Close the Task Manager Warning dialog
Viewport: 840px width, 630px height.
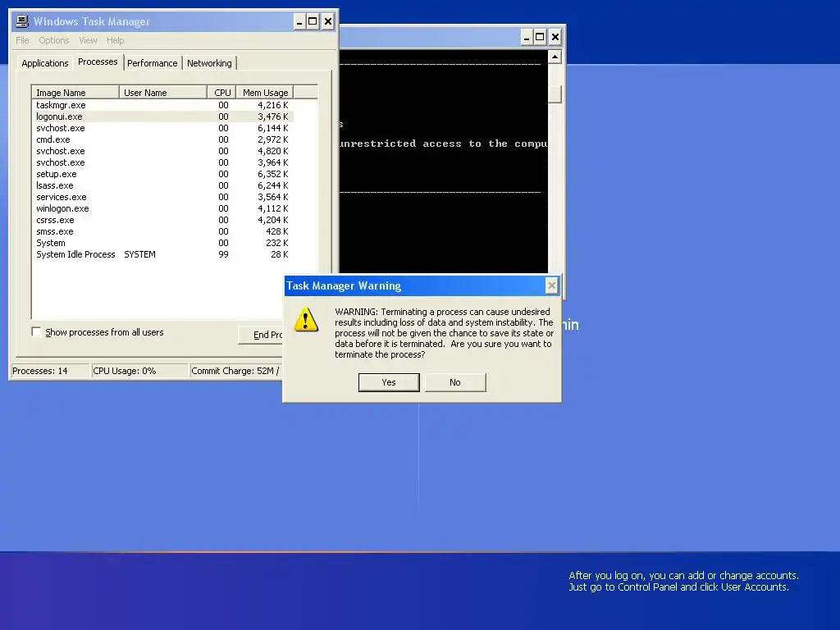pyautogui.click(x=551, y=285)
